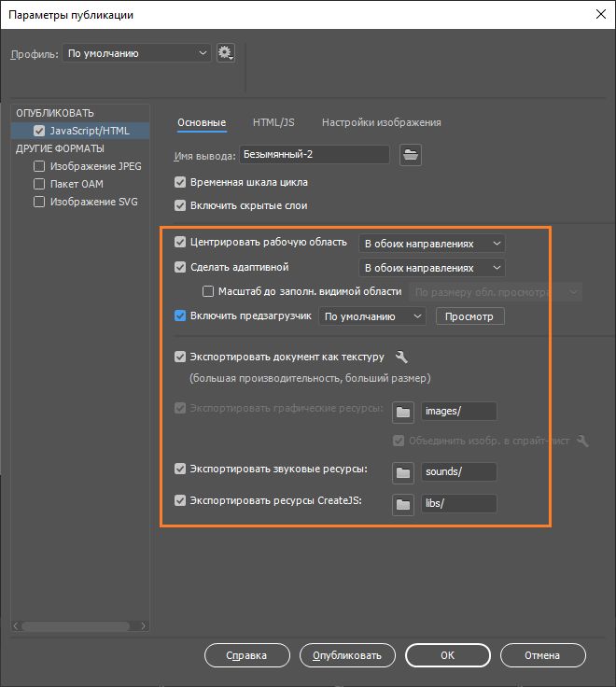The image size is (616, 687).
Task: Toggle Экспортировать звуковые ресурсы checkbox
Action: pos(180,469)
